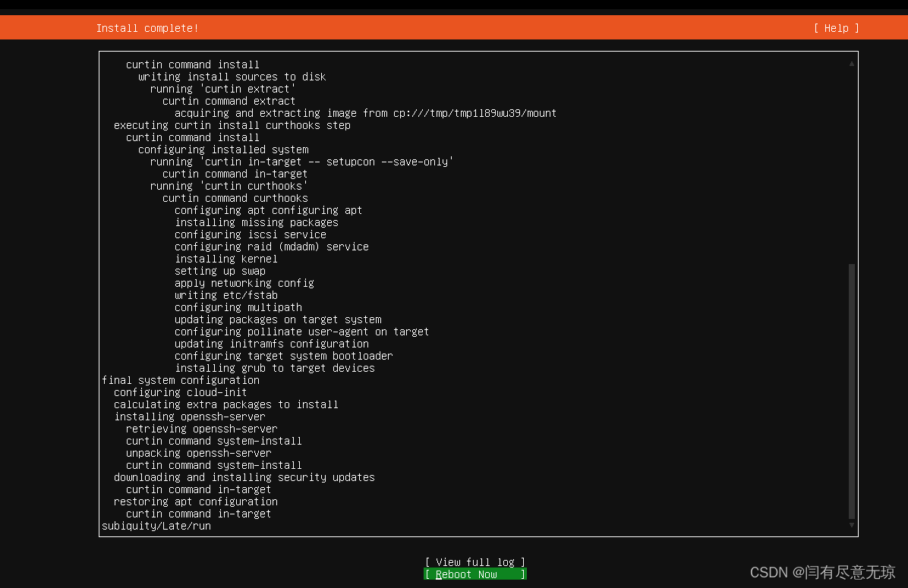
Task: Click 'configuring target system bootloader' line
Action: pos(284,355)
